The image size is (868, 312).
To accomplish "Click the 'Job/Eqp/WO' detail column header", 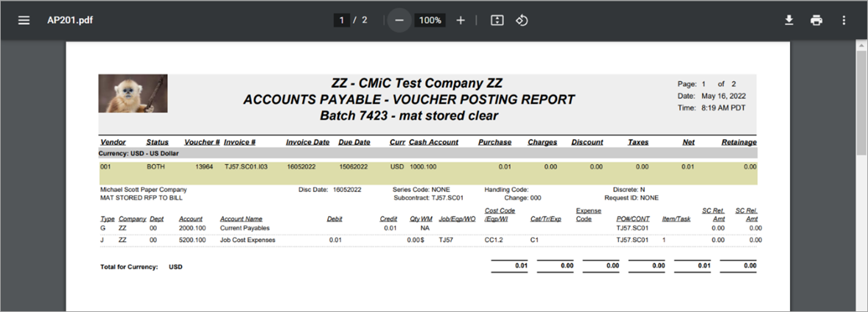I will [x=458, y=219].
